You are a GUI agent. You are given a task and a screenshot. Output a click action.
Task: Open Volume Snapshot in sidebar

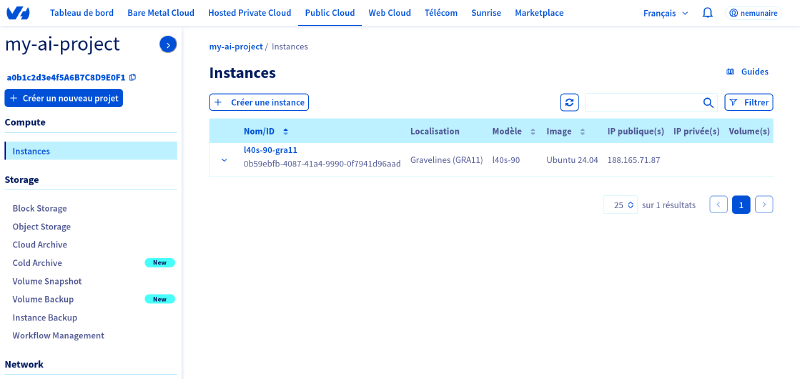47,281
